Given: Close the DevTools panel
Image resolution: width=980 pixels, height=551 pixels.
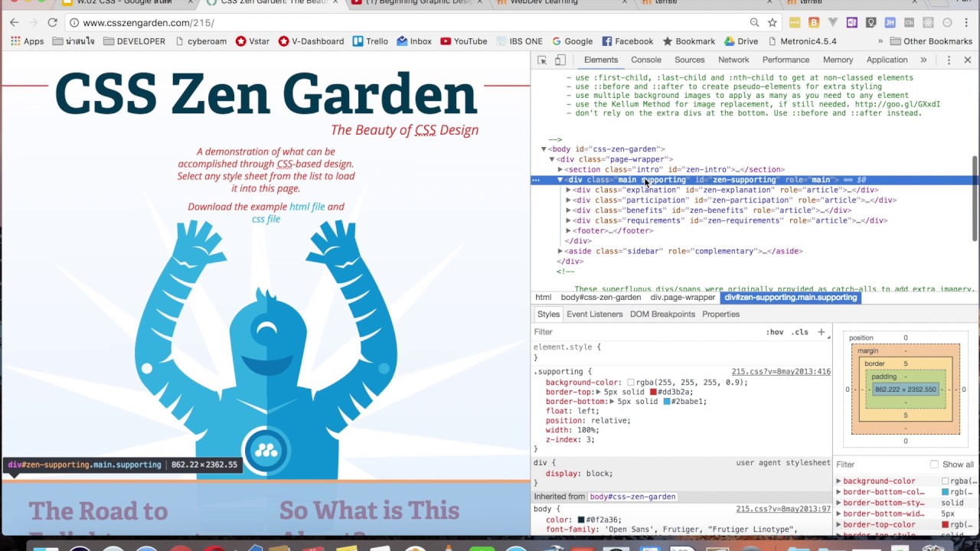Looking at the screenshot, I should click(968, 60).
